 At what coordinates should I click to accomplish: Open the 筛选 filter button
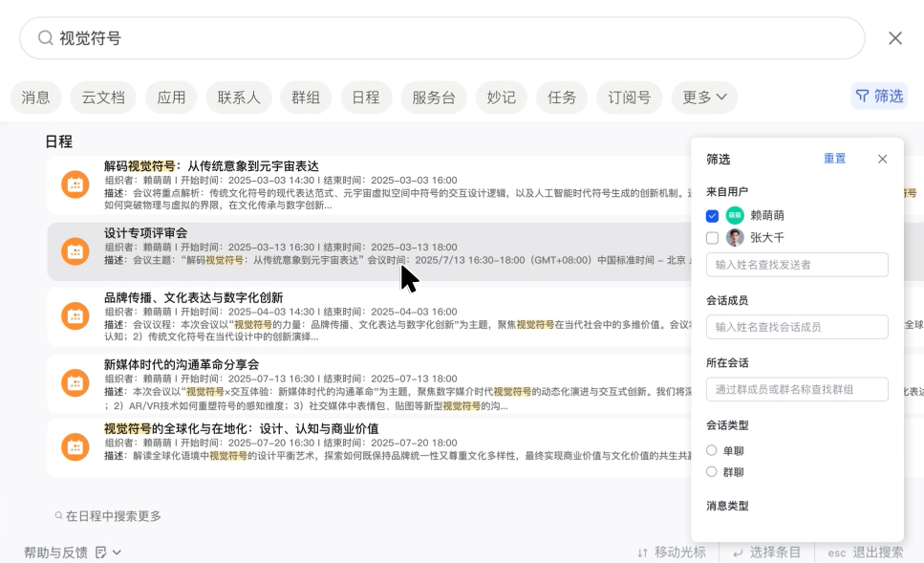coord(879,97)
